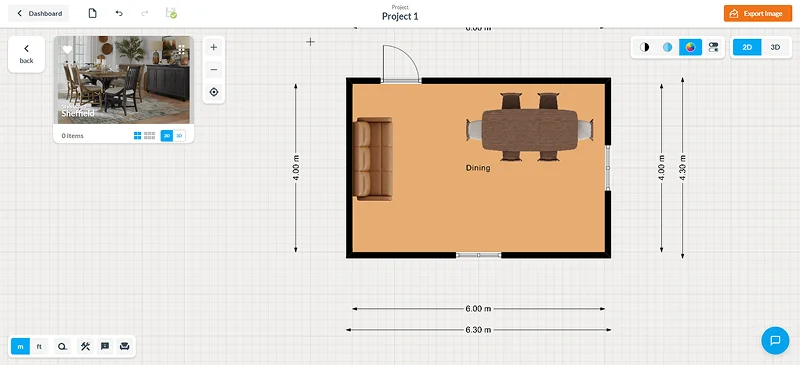Open the display settings toggles icon
Screen dimensions: 800x365
point(713,47)
